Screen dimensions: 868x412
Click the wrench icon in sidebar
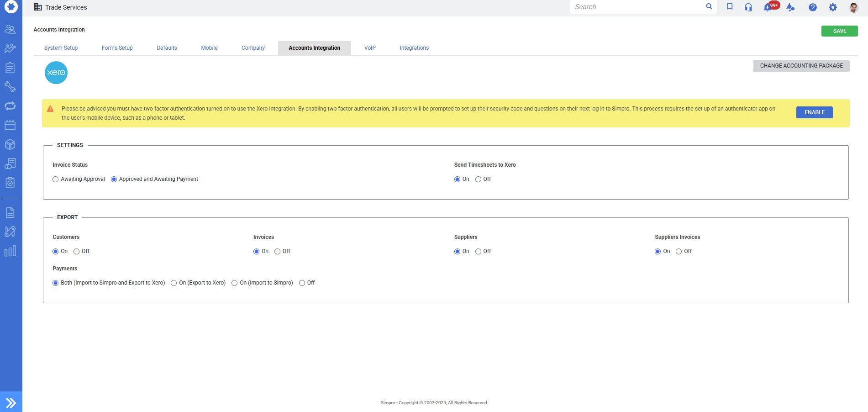[10, 87]
